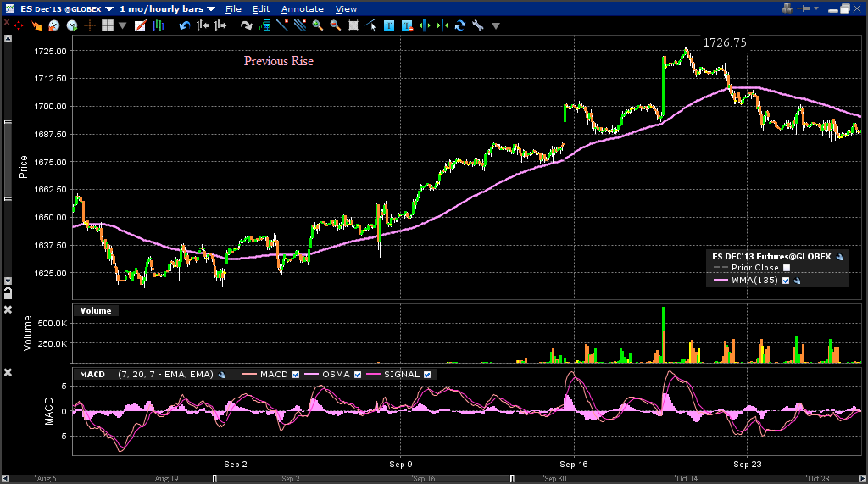Shift bars left with arrow icon

coord(203,25)
